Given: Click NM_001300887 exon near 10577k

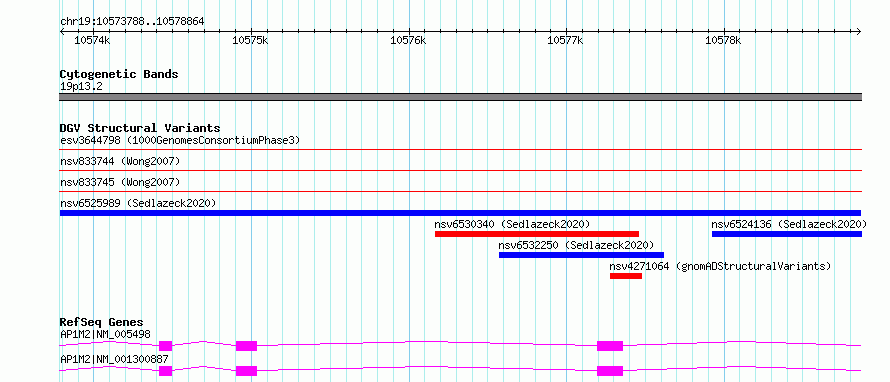Looking at the screenshot, I should [610, 371].
